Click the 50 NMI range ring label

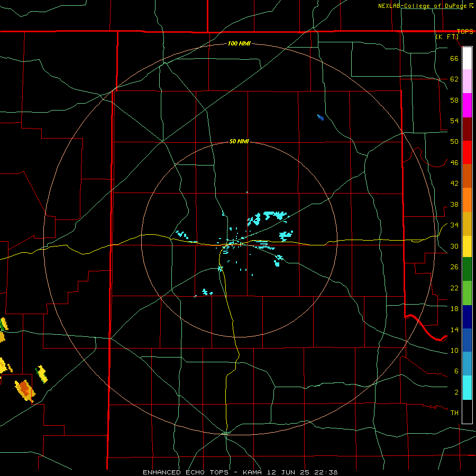(x=239, y=141)
